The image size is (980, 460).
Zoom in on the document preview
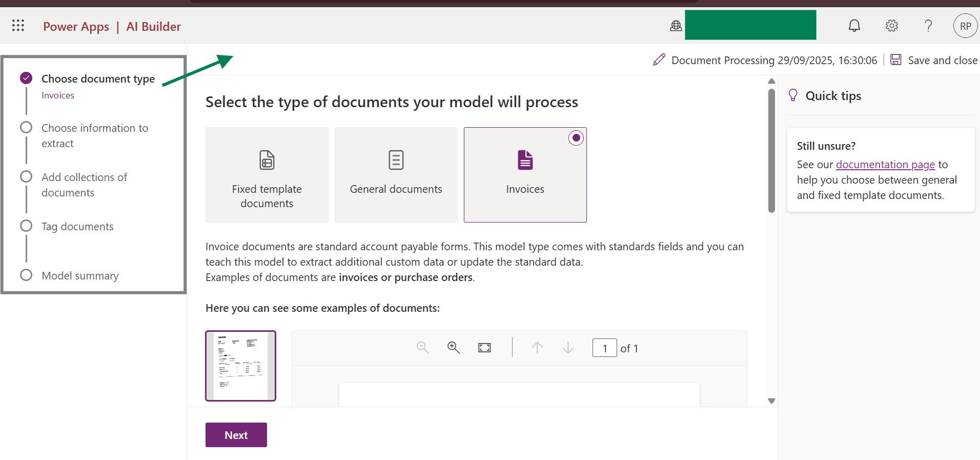click(453, 348)
